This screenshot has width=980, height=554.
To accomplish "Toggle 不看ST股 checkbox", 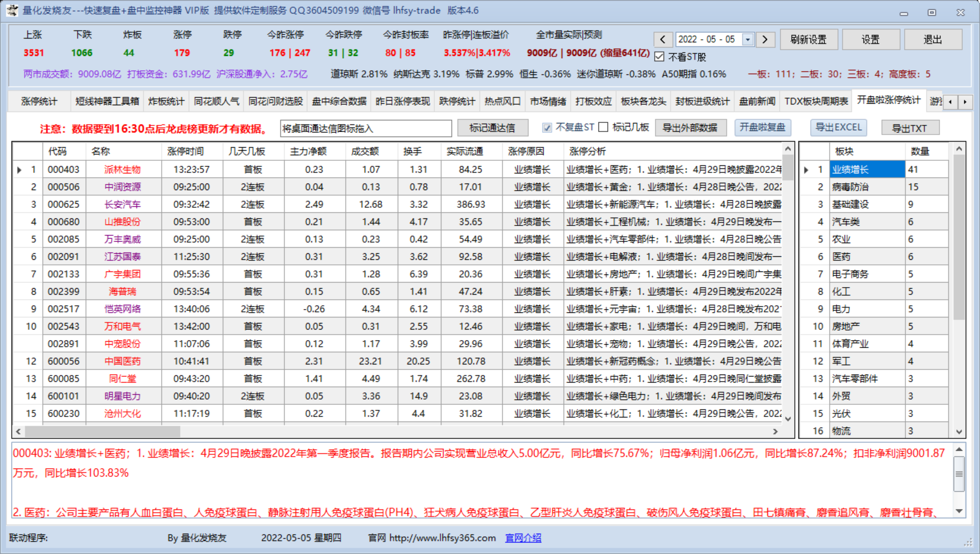I will pyautogui.click(x=659, y=57).
